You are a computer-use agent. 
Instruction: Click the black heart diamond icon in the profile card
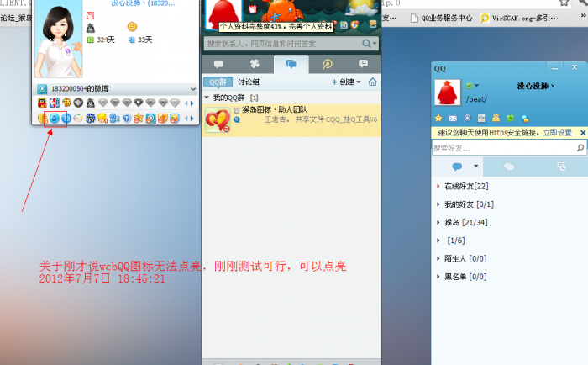tap(139, 103)
